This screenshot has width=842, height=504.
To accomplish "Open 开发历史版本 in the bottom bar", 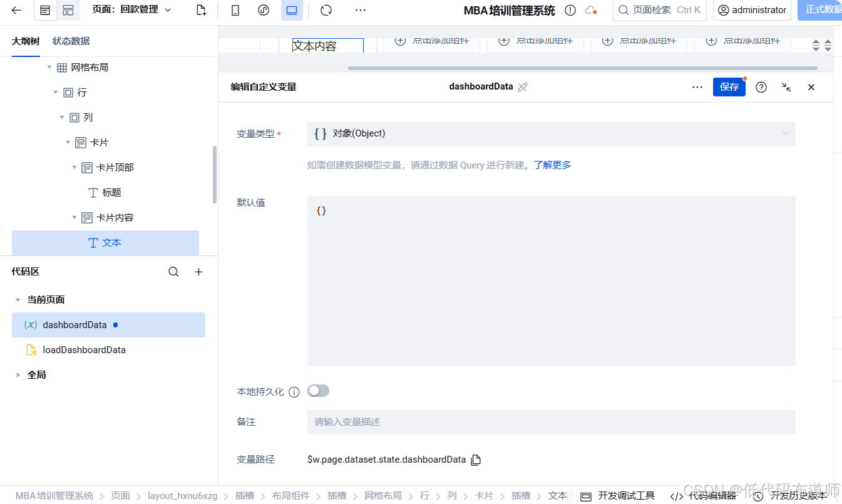I will tap(790, 496).
